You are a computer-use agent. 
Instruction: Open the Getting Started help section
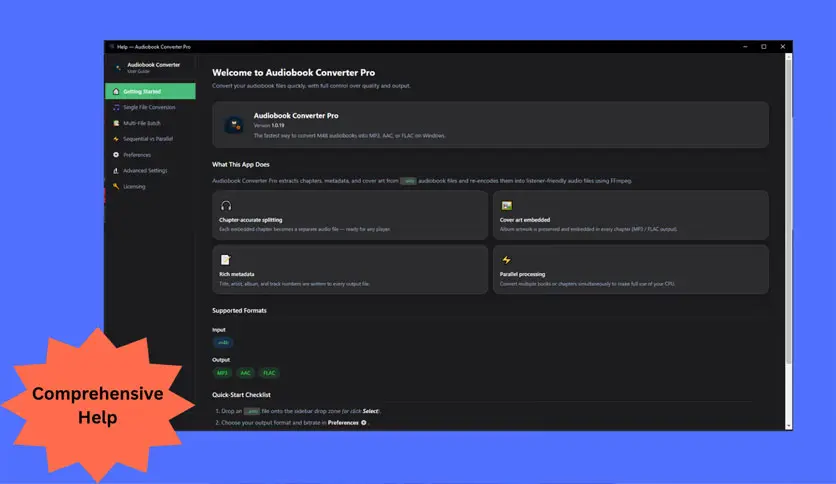click(x=150, y=91)
